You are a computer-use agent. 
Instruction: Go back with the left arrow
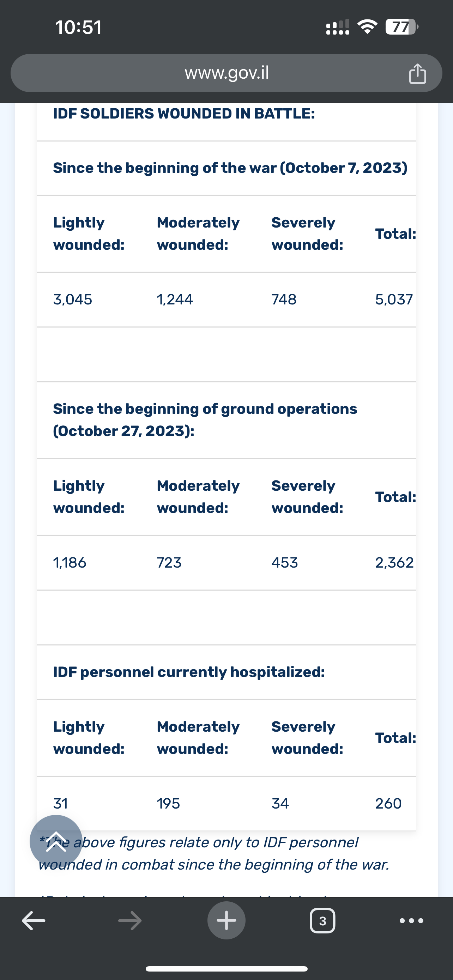tap(34, 921)
